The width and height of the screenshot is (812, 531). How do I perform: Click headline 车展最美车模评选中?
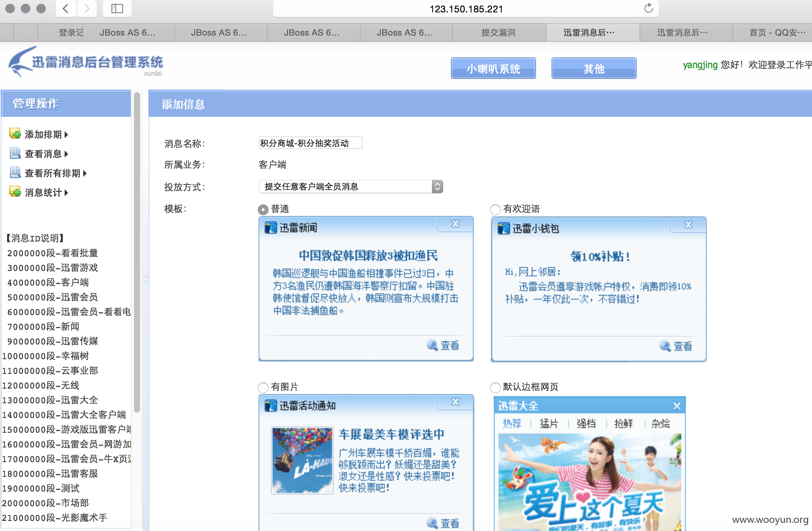click(391, 434)
